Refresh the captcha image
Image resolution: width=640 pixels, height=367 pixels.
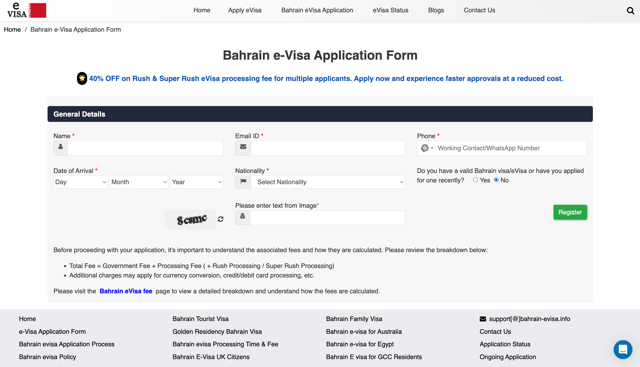(x=220, y=219)
